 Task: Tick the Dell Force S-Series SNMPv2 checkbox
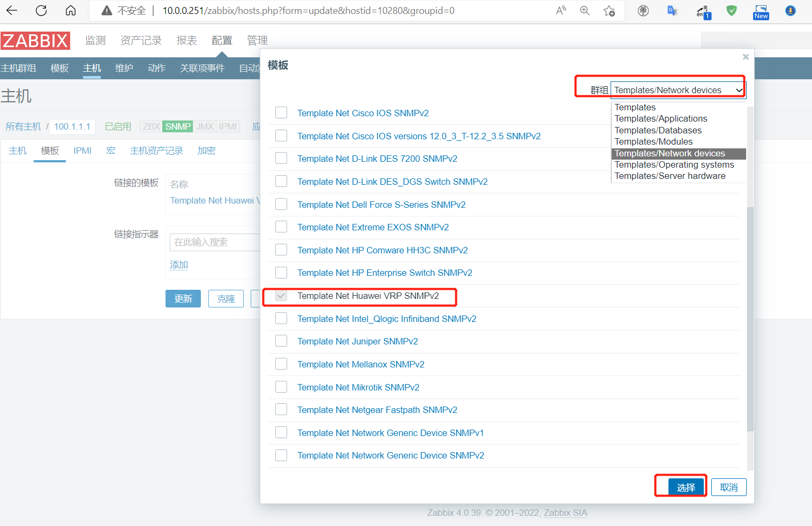click(281, 204)
